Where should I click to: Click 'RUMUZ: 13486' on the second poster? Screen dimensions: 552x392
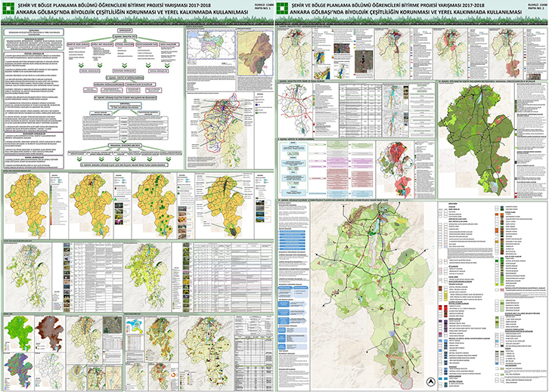point(538,5)
